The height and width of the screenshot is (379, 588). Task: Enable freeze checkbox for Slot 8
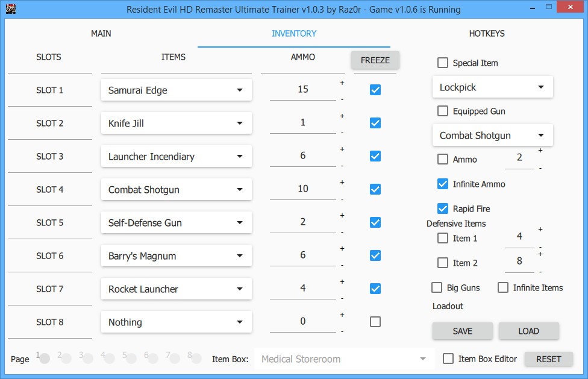pos(375,322)
